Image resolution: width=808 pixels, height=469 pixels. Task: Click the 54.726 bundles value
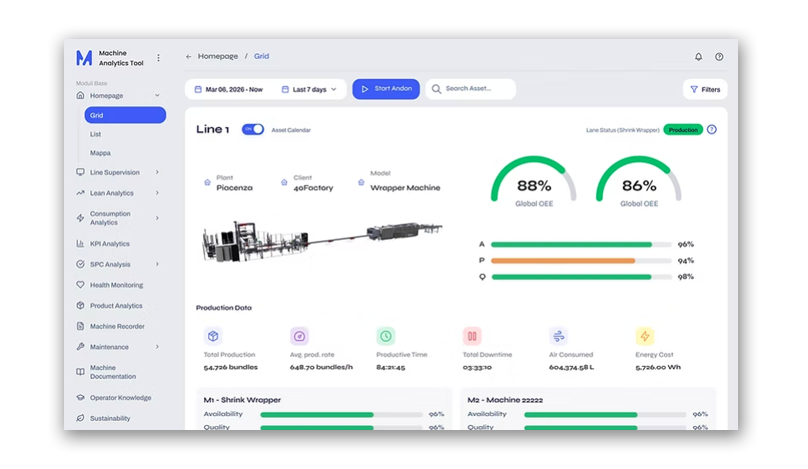click(x=230, y=367)
